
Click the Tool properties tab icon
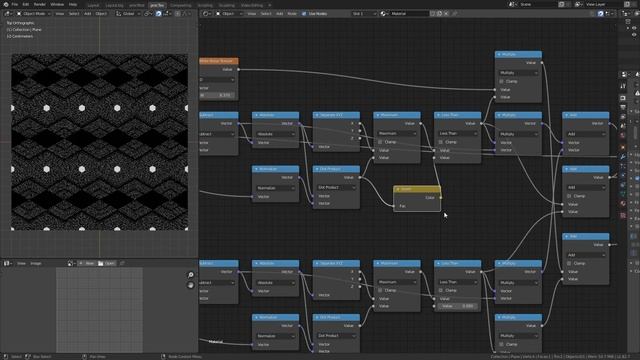(x=623, y=86)
